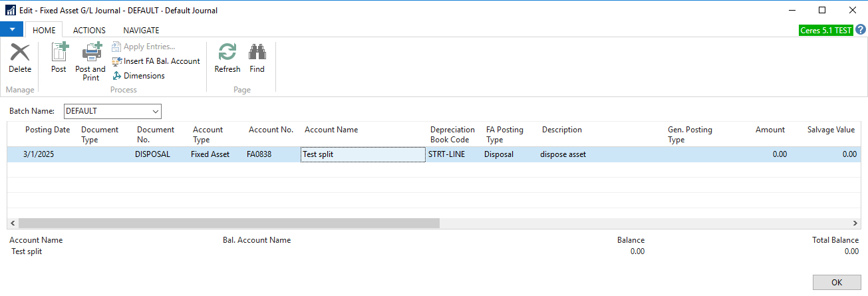Click the right arrow of horizontal scrollbar
Image resolution: width=868 pixels, height=296 pixels.
tap(856, 223)
